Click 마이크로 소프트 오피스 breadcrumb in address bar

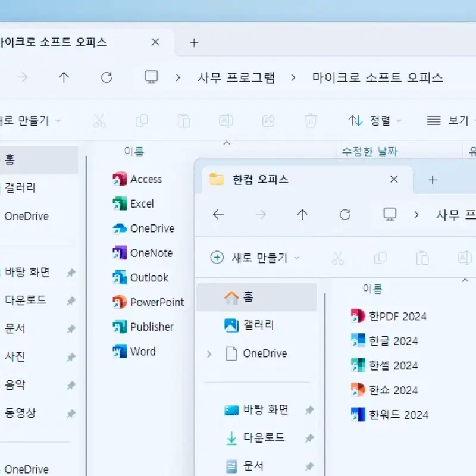pyautogui.click(x=378, y=78)
